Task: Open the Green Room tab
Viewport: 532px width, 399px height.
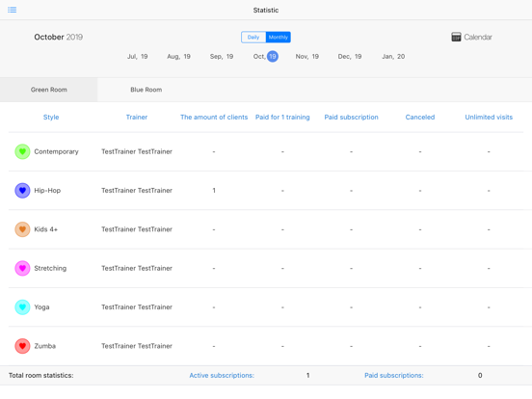Action: [x=49, y=90]
